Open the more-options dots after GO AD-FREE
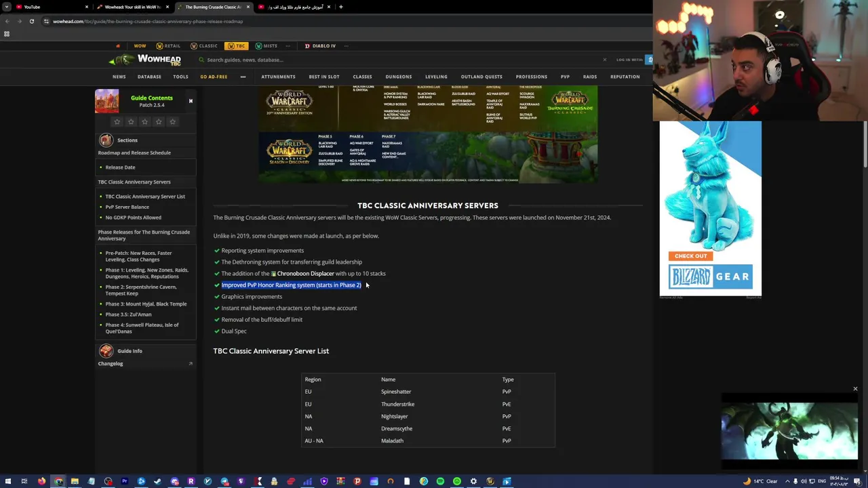Viewport: 868px width, 488px height. 243,77
